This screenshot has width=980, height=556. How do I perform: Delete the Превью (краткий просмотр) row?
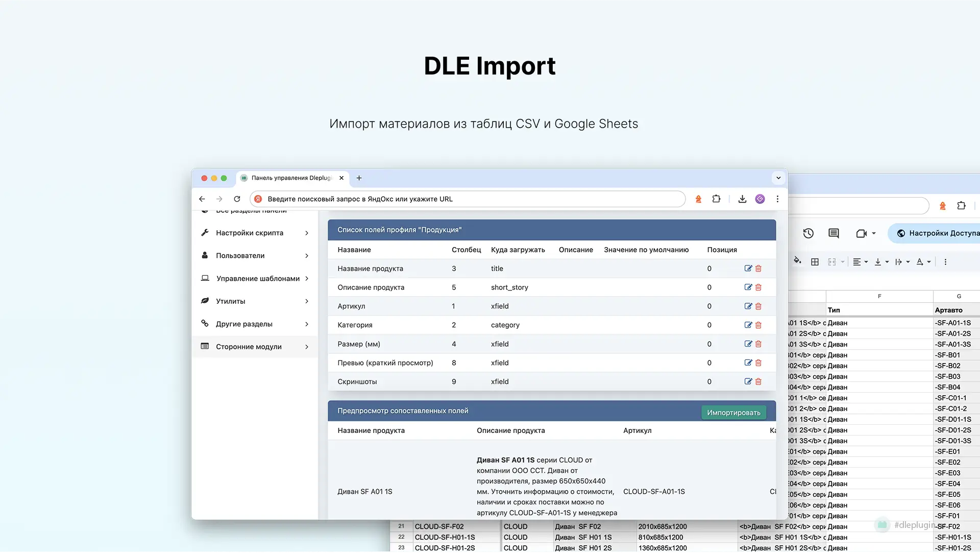(x=758, y=363)
